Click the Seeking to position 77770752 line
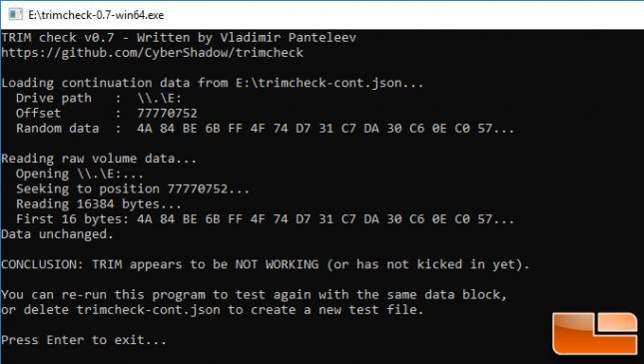Viewport: 644px width, 364px height. pos(133,188)
